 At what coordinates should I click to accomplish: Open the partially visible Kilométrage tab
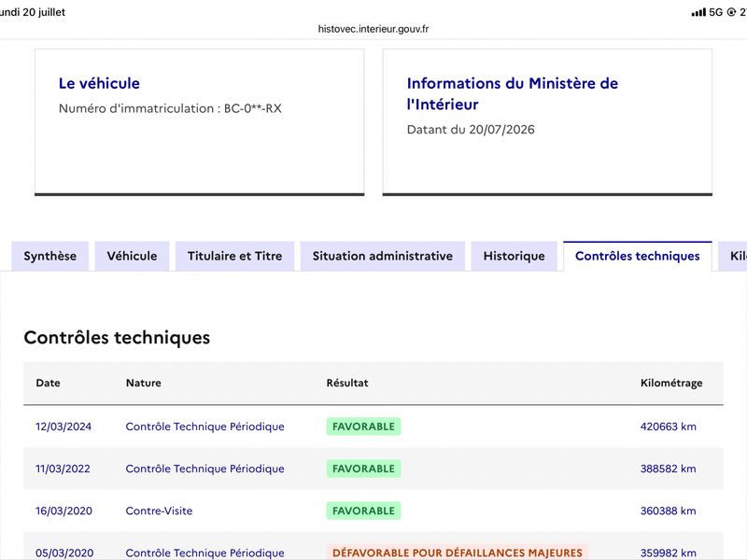click(734, 256)
